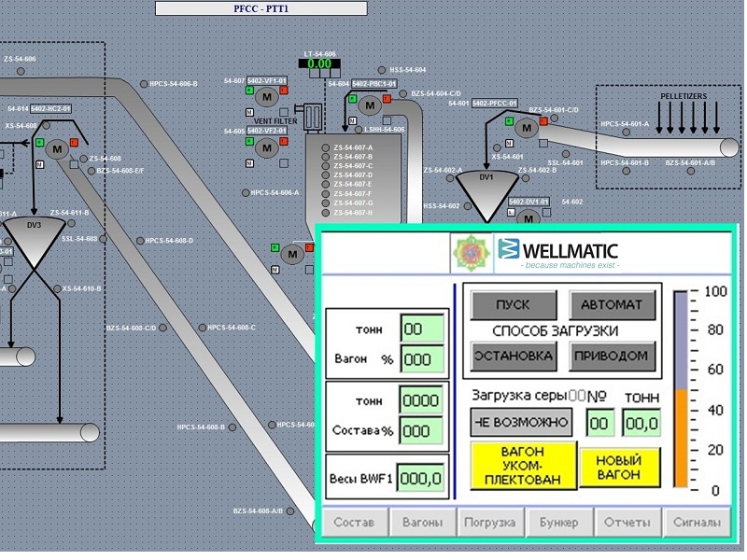Screen dimensions: 747x560
Task: Click the HSS-54-604 switch indicator circle
Action: [382, 70]
